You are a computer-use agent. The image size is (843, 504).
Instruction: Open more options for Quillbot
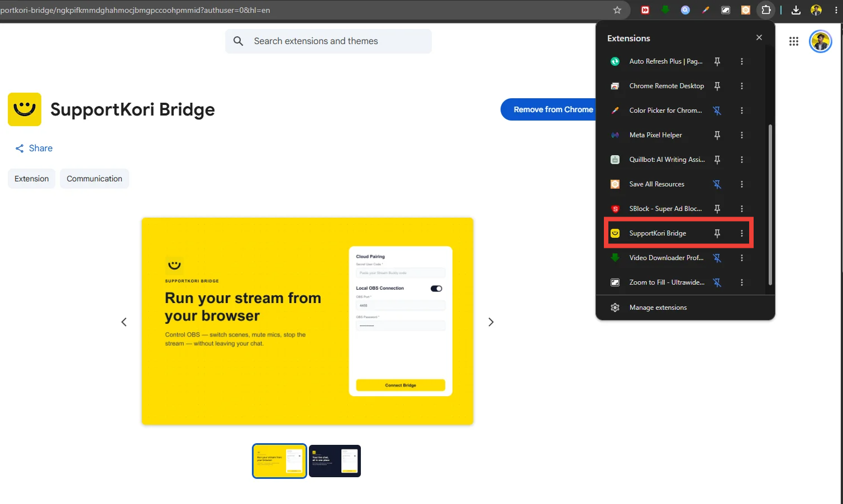742,160
